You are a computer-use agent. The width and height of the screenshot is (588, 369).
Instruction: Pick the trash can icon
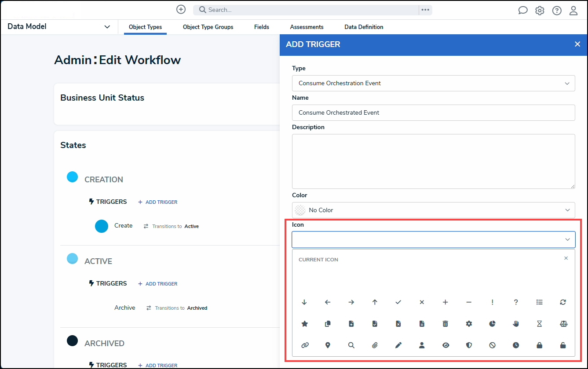(x=445, y=324)
